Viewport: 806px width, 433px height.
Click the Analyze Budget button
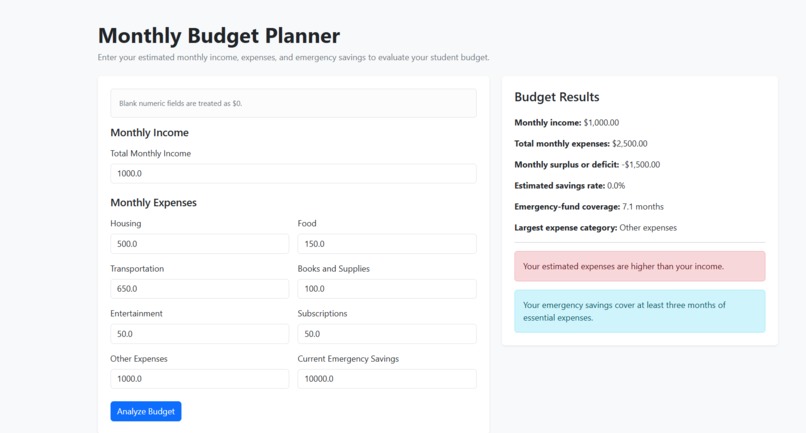click(x=145, y=411)
